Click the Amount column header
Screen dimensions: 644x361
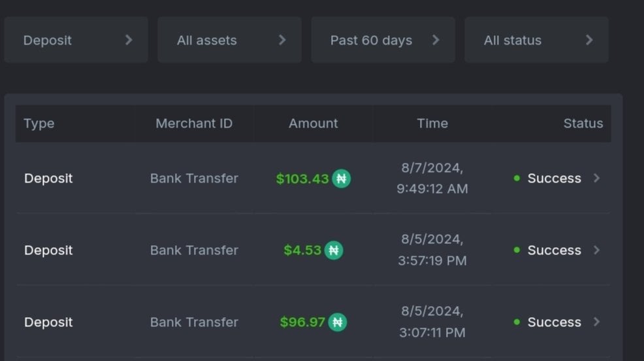pyautogui.click(x=314, y=124)
